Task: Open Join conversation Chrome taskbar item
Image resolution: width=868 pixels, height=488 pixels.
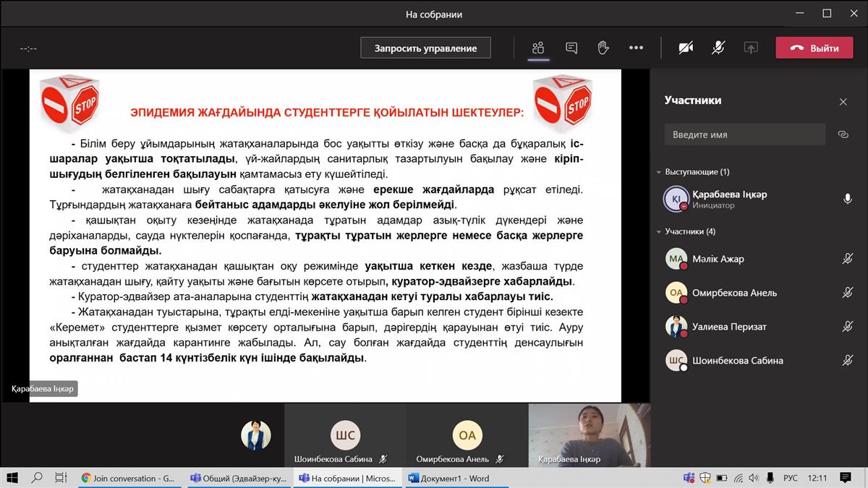Action: (x=127, y=478)
